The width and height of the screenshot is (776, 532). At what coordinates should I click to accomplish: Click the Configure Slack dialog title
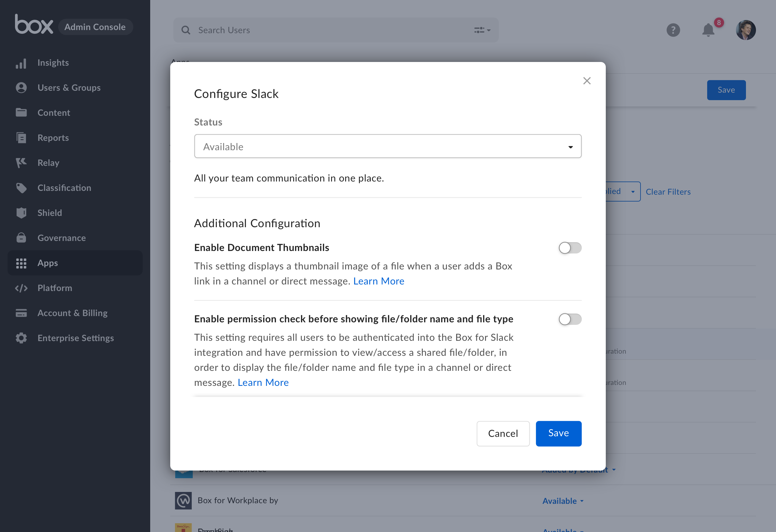[236, 94]
